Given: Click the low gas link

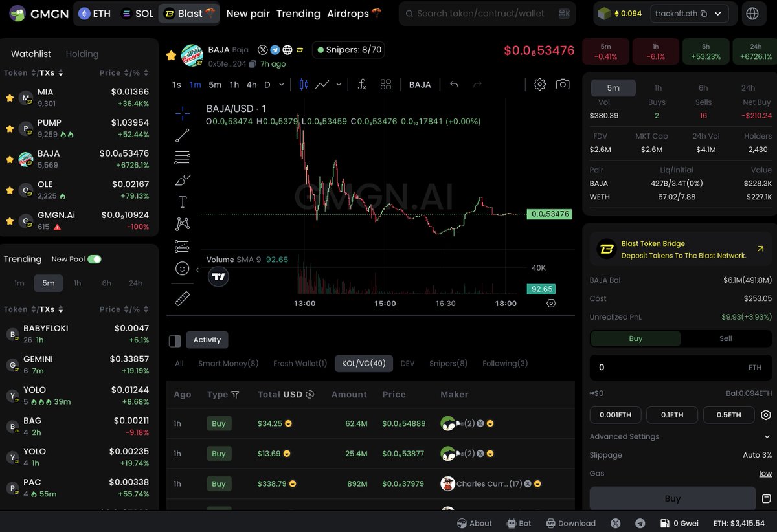Looking at the screenshot, I should [765, 474].
